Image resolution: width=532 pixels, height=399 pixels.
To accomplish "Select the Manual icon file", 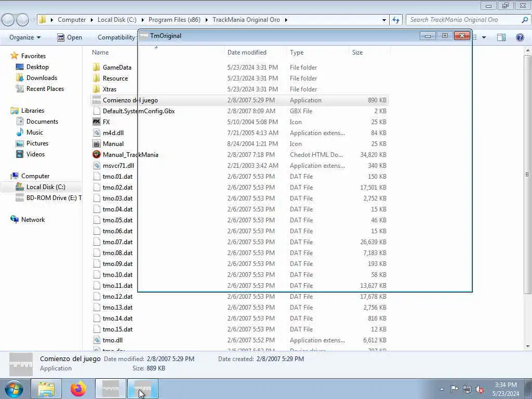I will coord(97,143).
